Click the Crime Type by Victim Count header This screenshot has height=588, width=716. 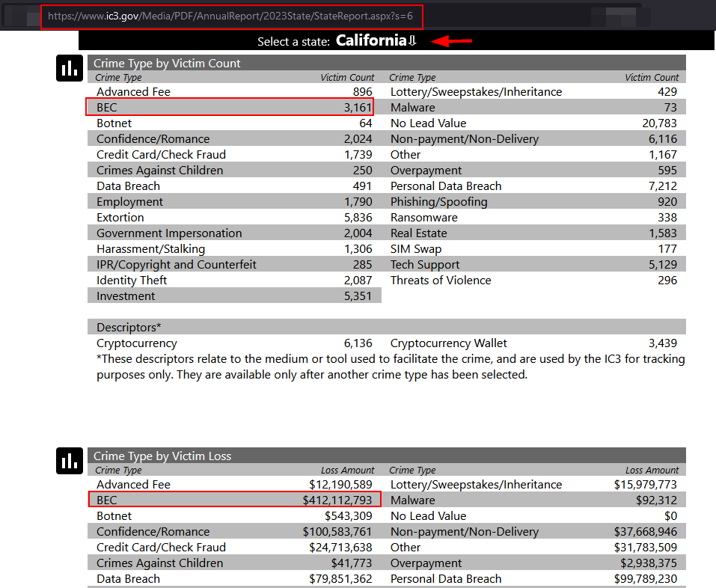click(x=167, y=64)
